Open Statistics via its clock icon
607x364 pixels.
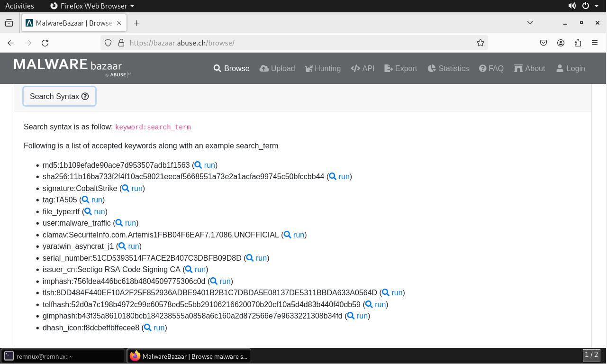(x=431, y=68)
